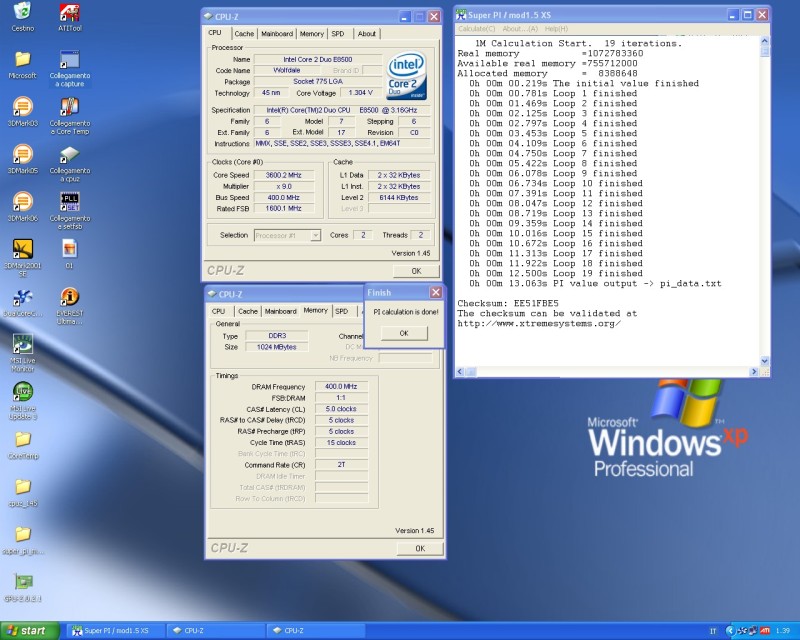Screen dimensions: 800x640
Task: Switch to the SPD tab in top CPU-Z
Action: 338,33
